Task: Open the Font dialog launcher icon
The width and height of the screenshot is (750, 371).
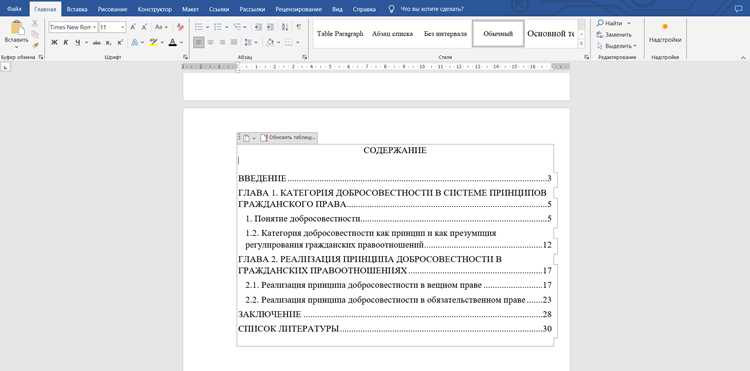Action: click(x=186, y=57)
